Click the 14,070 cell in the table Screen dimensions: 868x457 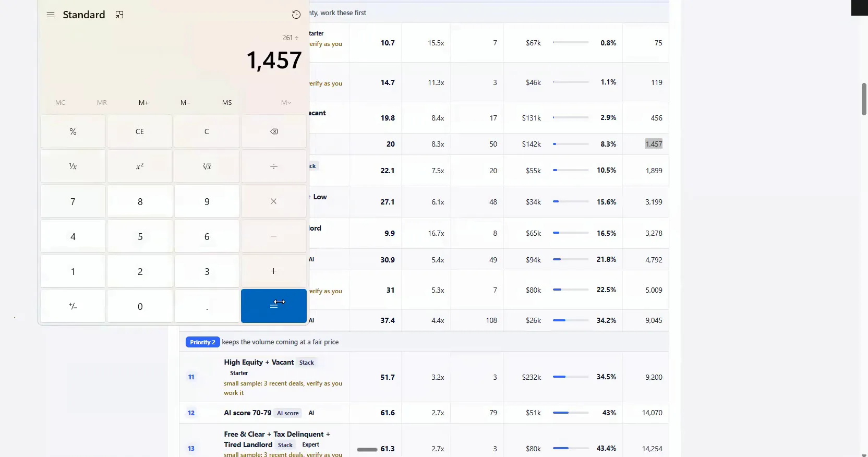(652, 413)
